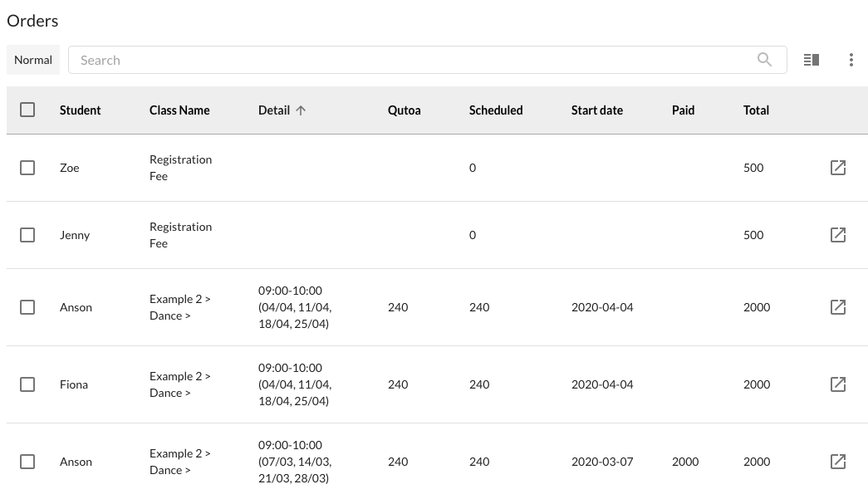Viewport: 868px width, 499px height.
Task: Sort by the Student column header
Action: click(81, 110)
